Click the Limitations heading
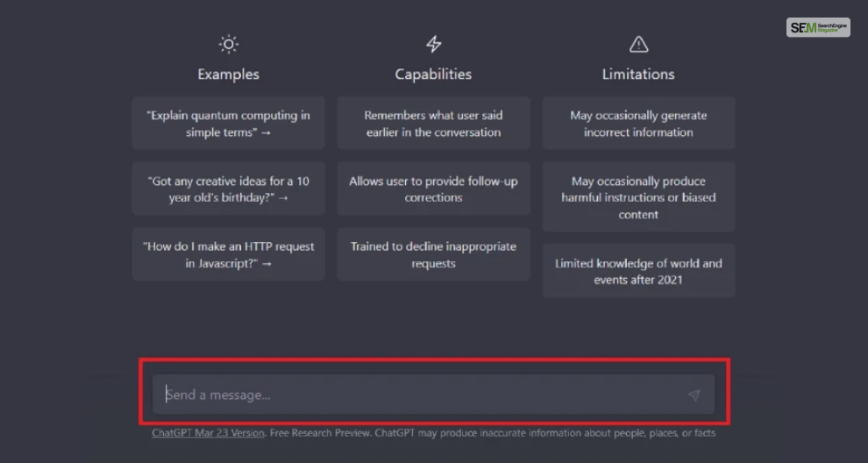The height and width of the screenshot is (463, 868). click(x=638, y=75)
